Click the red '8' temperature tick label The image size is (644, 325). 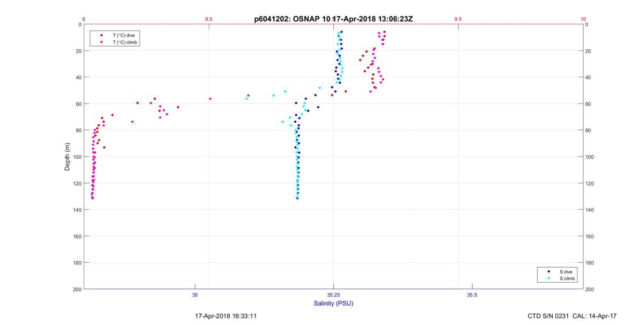pyautogui.click(x=84, y=19)
